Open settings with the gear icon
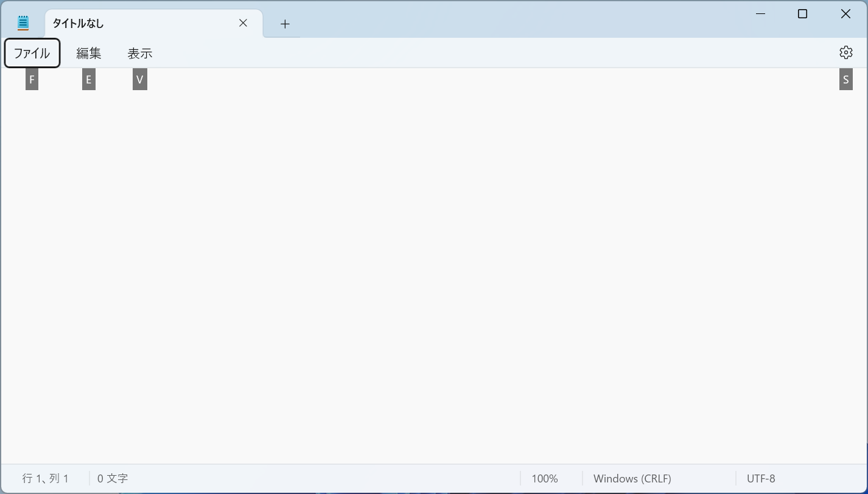 (845, 53)
